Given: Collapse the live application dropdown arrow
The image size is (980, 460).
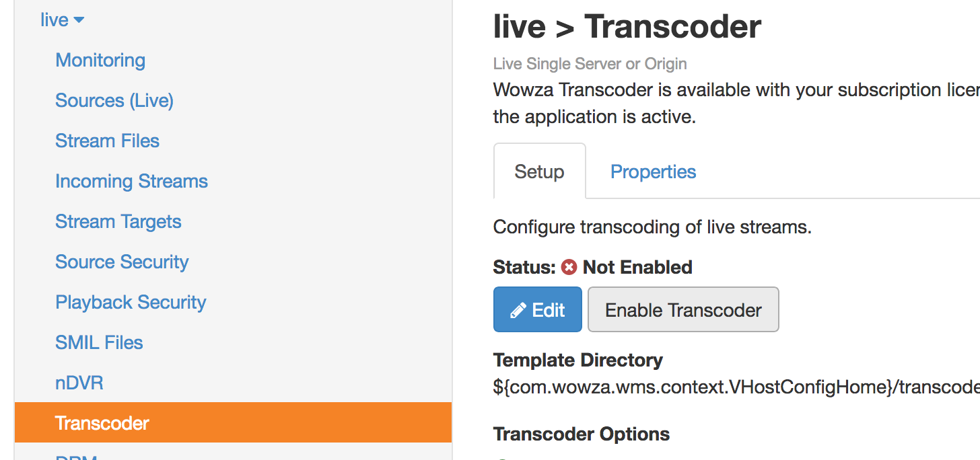Looking at the screenshot, I should coord(79,20).
